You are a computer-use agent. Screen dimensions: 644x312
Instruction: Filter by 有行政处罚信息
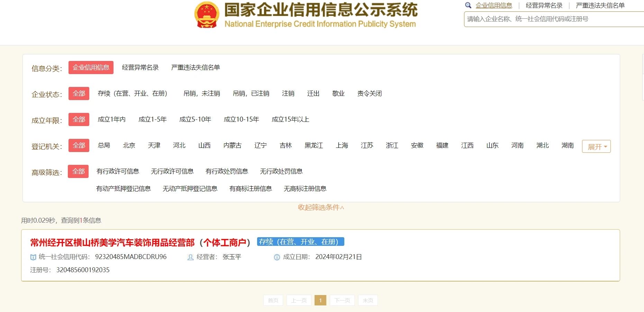[x=227, y=171]
